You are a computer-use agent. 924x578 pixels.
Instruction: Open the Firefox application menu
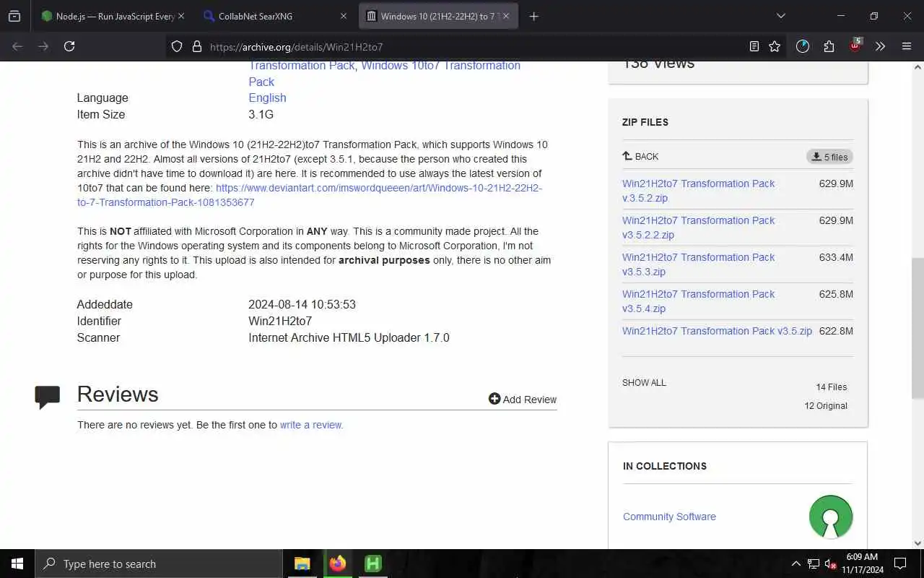[x=907, y=46]
